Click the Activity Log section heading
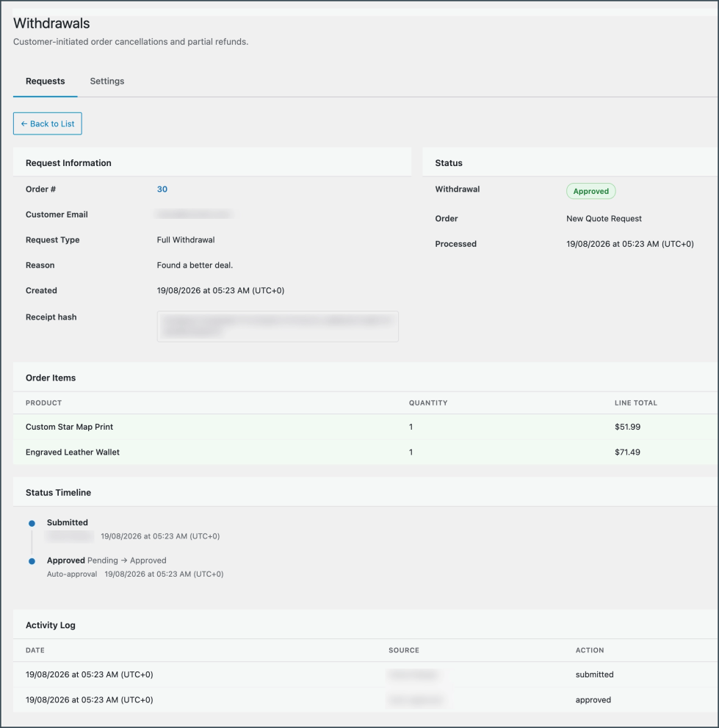 tap(51, 625)
